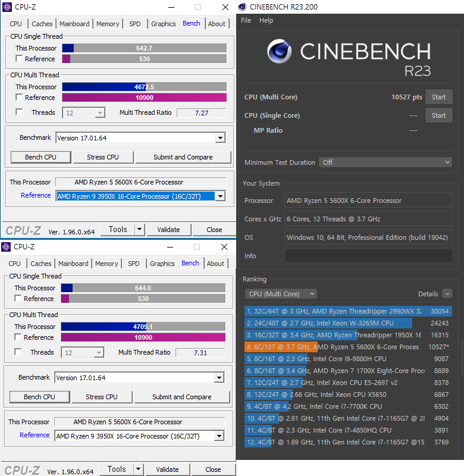Select the Bench tab in the bottom CPU-Z window
This screenshot has height=476, width=464.
pyautogui.click(x=190, y=263)
